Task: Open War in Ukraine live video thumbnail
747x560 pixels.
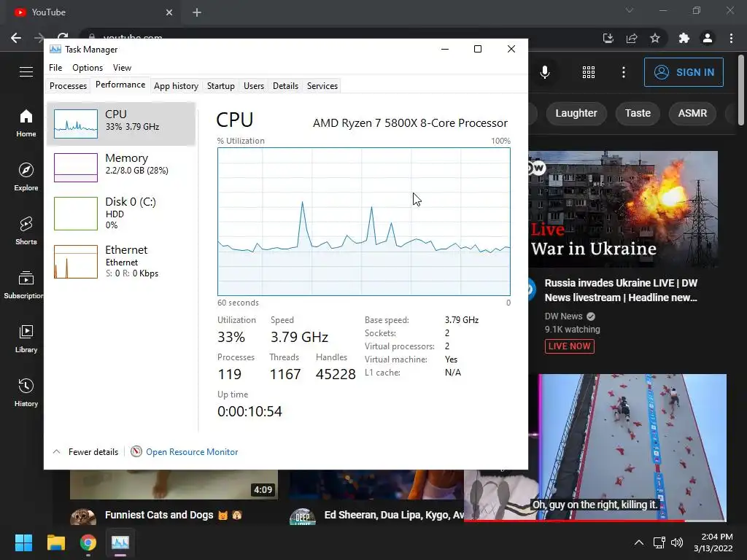Action: (623, 209)
